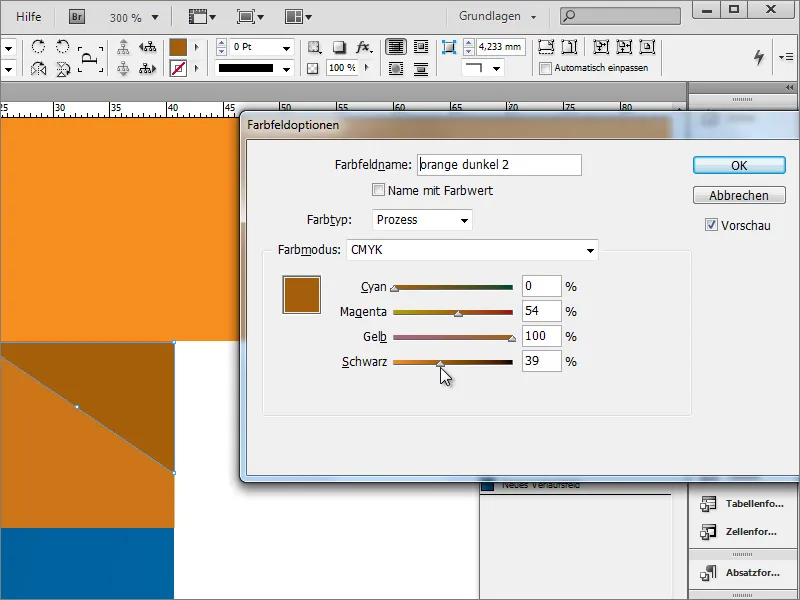This screenshot has width=800, height=600.
Task: Click the Schwarz value field showing 39
Action: click(541, 361)
